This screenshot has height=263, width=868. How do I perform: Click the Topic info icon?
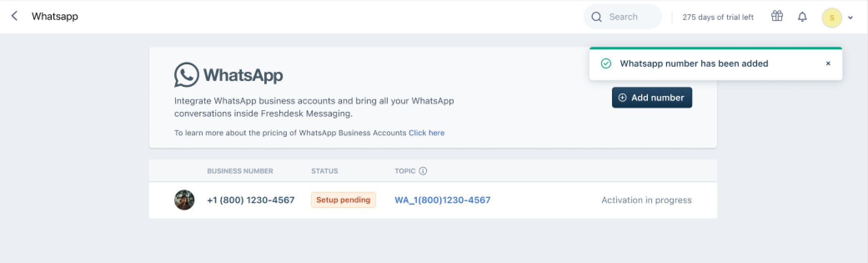point(423,171)
